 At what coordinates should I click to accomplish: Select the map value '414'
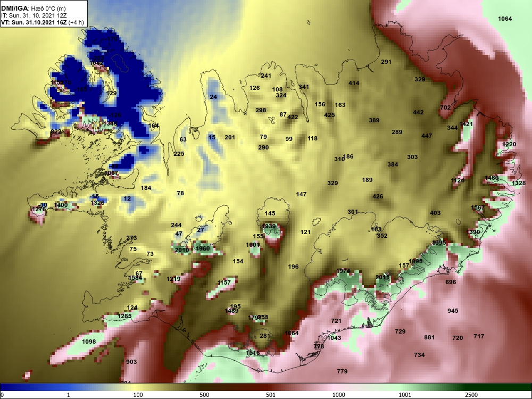354,83
